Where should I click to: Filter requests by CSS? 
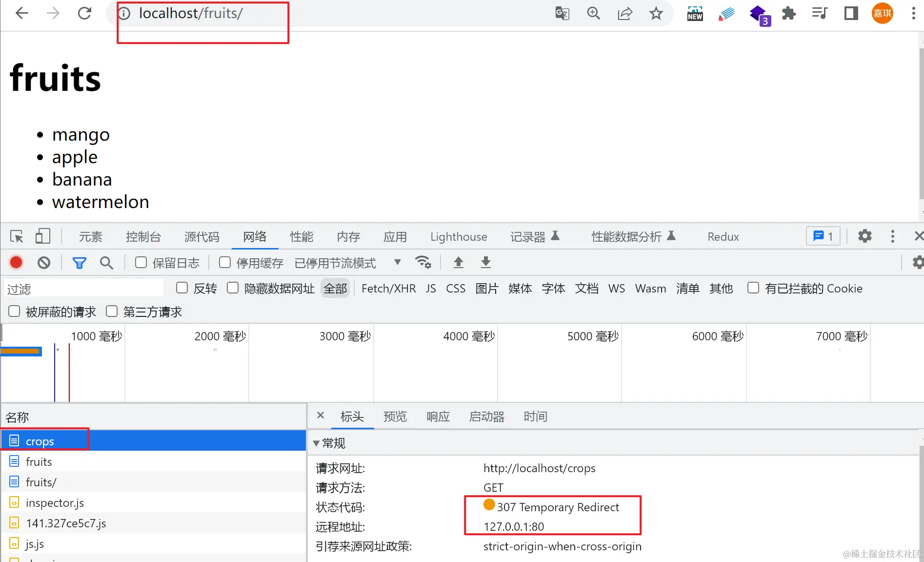[456, 289]
